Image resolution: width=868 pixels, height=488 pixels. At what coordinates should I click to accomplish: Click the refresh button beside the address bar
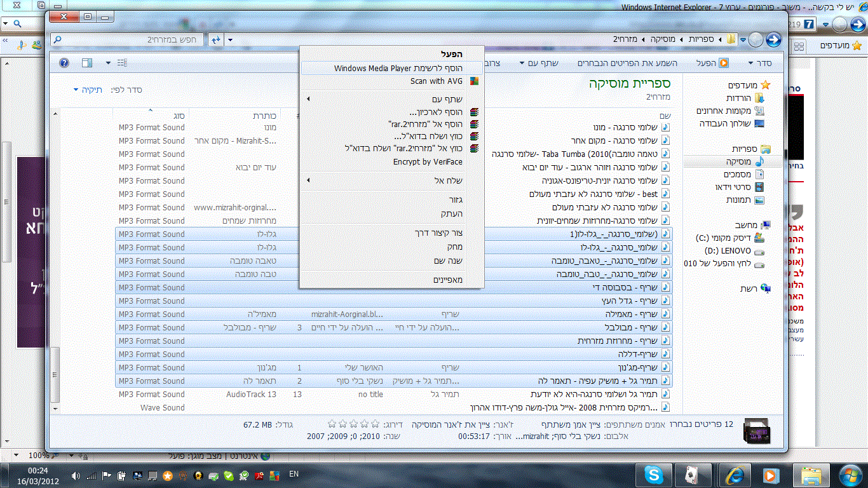pos(217,39)
